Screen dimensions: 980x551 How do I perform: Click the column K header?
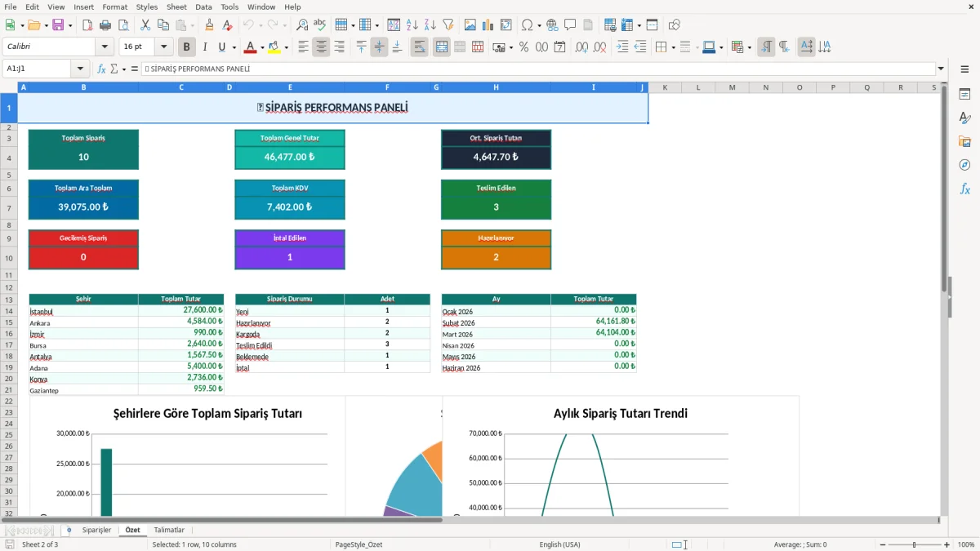[665, 87]
